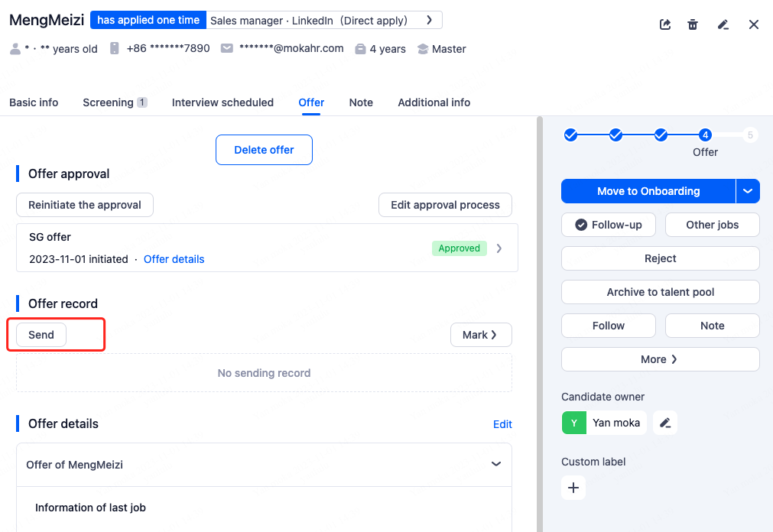Collapse the Offer of MengMeizi section
This screenshot has height=532, width=773.
coord(496,464)
